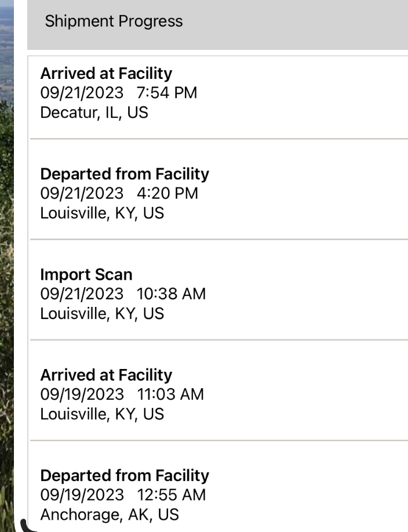Screen dimensions: 408x532
Task: Click the Anchorage, AK, US location
Action: (x=110, y=515)
